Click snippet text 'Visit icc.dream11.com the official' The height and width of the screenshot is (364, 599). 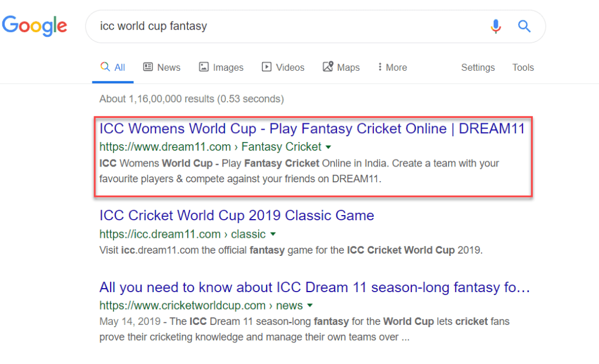tap(173, 250)
